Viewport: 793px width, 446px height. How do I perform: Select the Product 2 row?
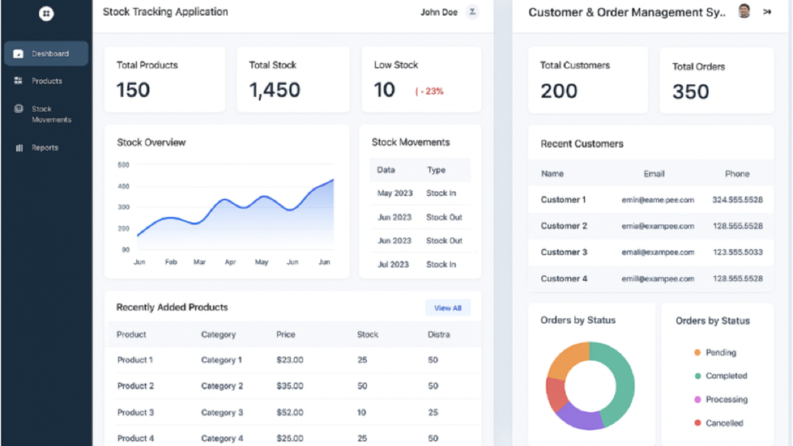pos(293,386)
